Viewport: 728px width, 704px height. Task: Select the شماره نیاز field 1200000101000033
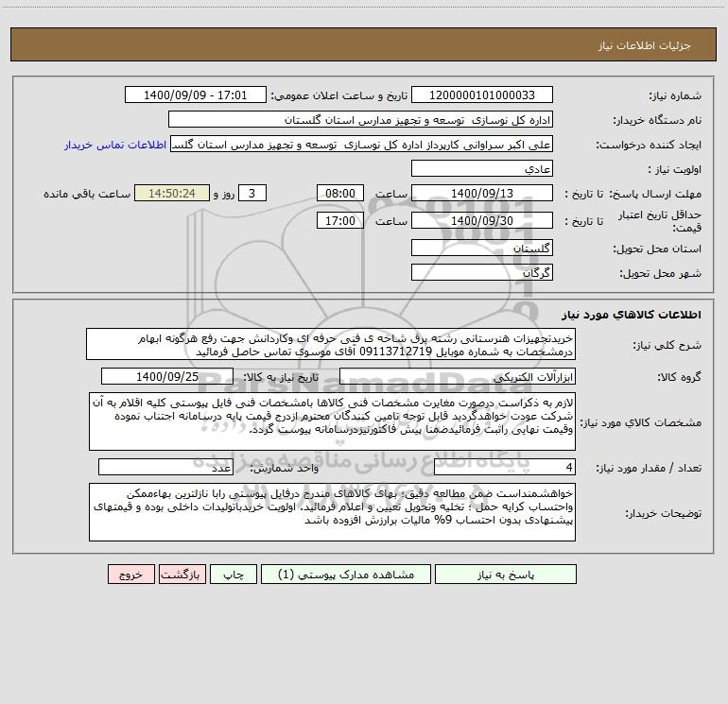[x=482, y=95]
